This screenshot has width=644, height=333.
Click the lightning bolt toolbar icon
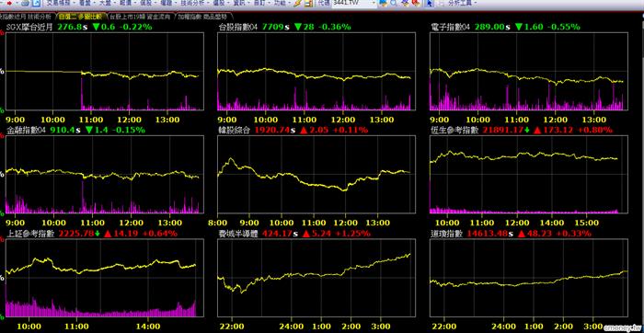pos(297,4)
